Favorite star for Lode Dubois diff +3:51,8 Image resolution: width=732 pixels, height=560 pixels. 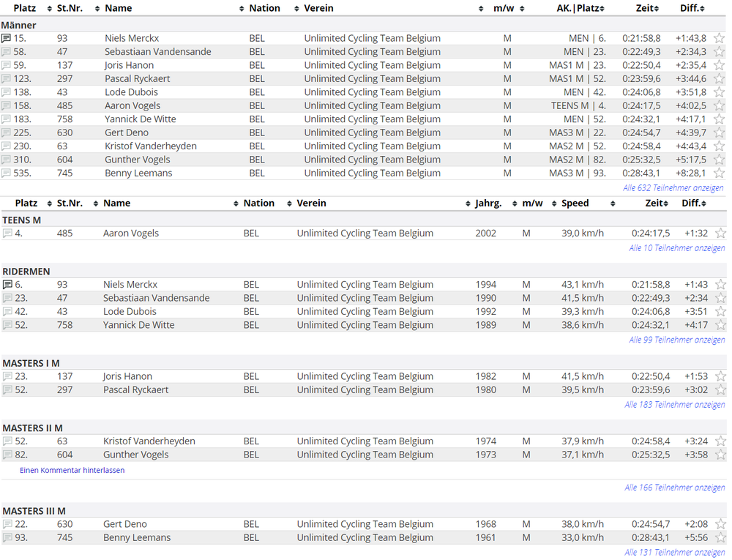point(720,92)
